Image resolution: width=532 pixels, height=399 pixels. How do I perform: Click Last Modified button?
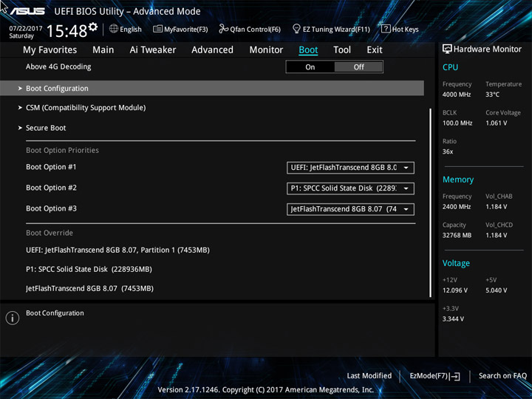pyautogui.click(x=369, y=376)
